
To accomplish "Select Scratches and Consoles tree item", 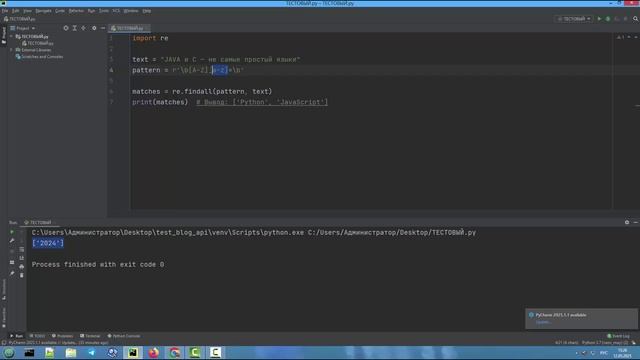I will point(39,57).
